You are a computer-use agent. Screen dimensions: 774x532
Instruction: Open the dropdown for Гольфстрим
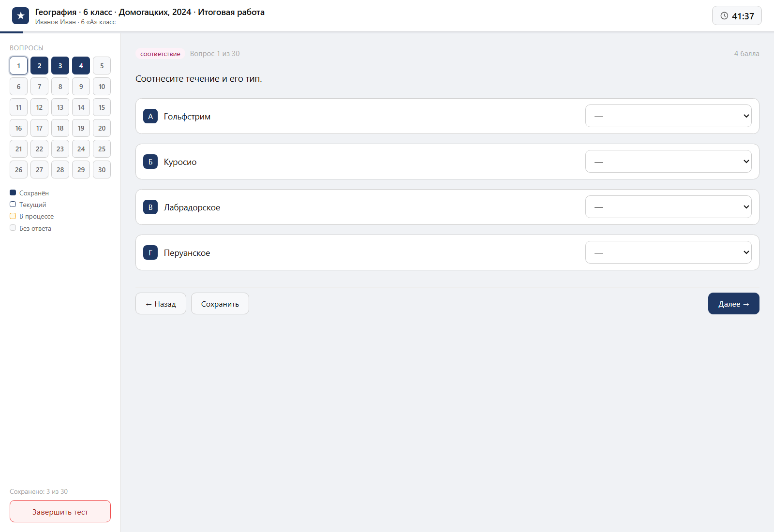click(x=668, y=116)
